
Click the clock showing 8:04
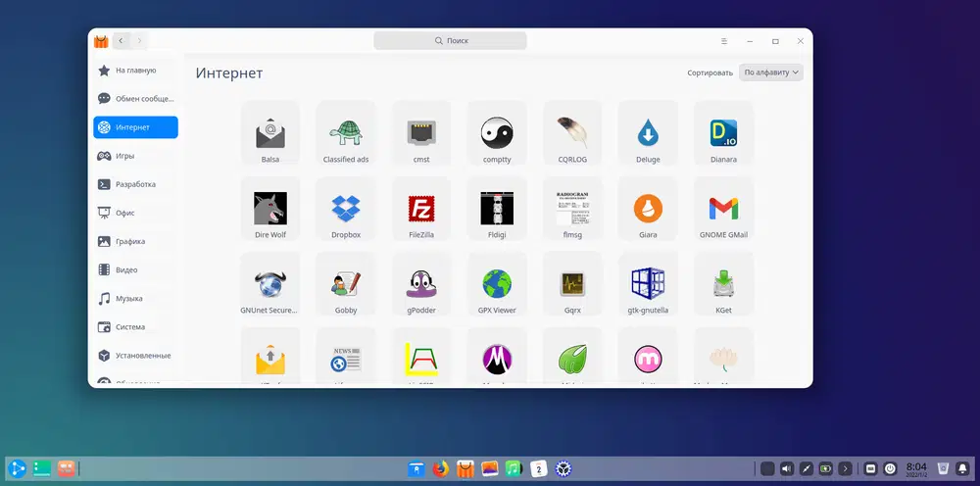click(x=916, y=468)
